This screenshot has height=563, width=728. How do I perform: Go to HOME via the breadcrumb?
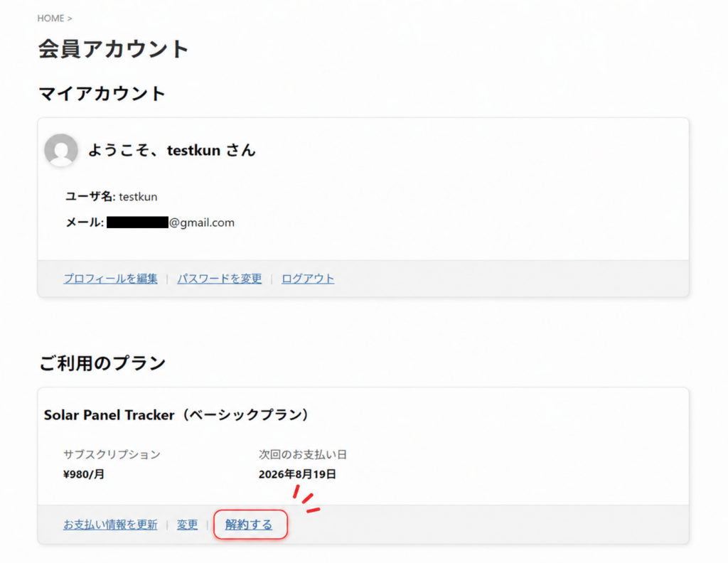50,18
